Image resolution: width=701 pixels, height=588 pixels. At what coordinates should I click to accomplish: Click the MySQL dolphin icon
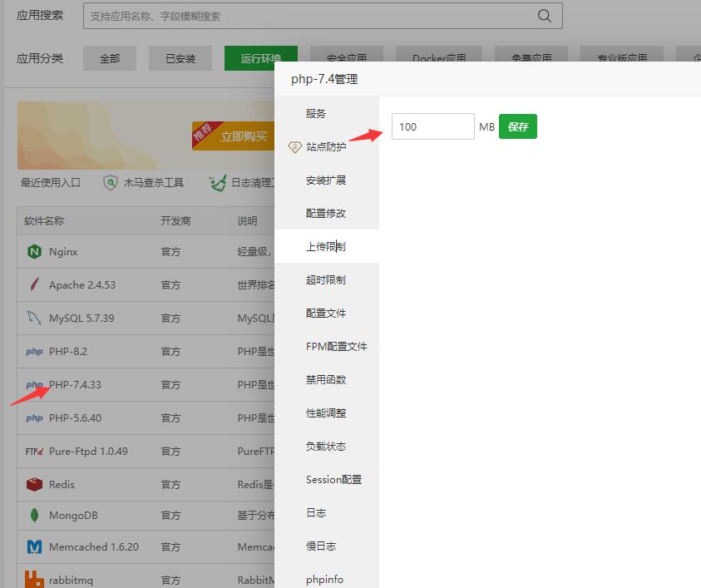click(x=34, y=318)
